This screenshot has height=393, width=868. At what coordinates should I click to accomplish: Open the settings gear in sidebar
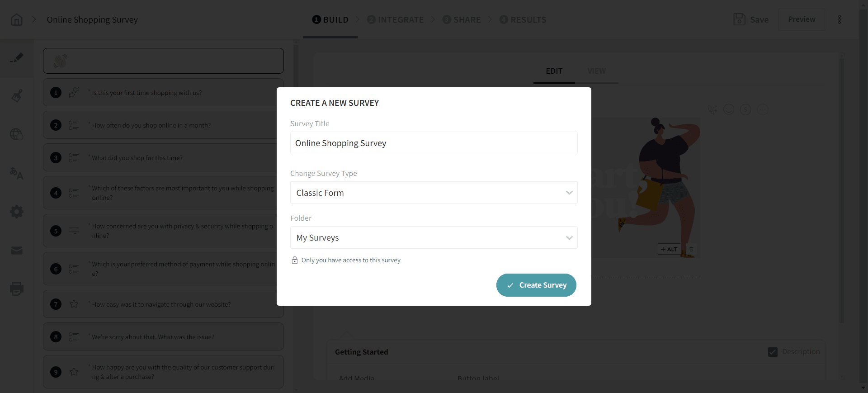pyautogui.click(x=17, y=212)
